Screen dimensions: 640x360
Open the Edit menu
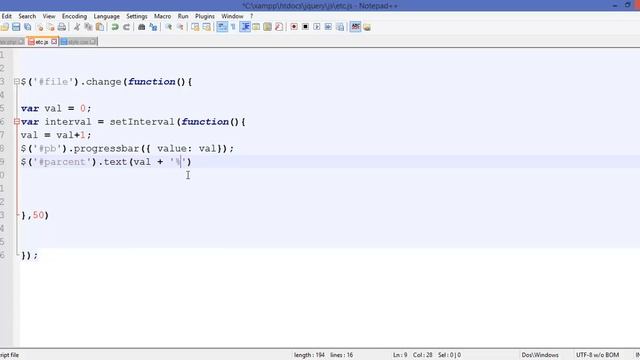[x=7, y=16]
